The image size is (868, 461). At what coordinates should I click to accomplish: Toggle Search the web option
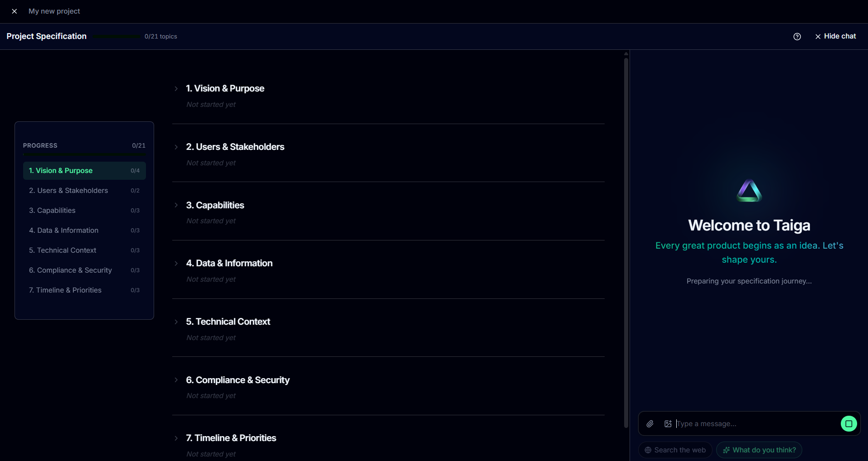click(x=675, y=450)
